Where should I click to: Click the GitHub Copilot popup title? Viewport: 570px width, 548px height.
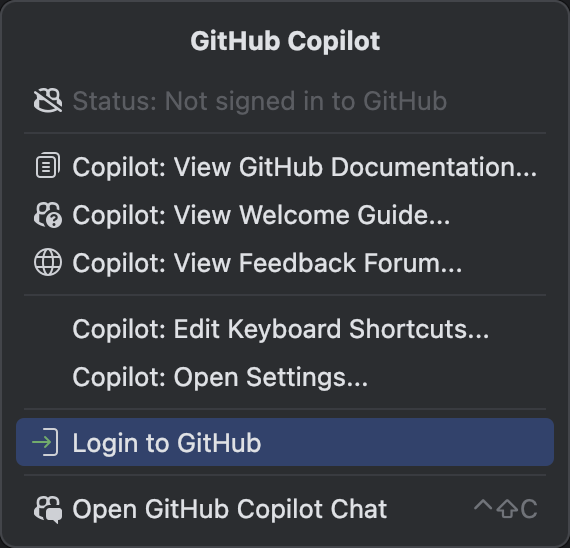[x=285, y=41]
